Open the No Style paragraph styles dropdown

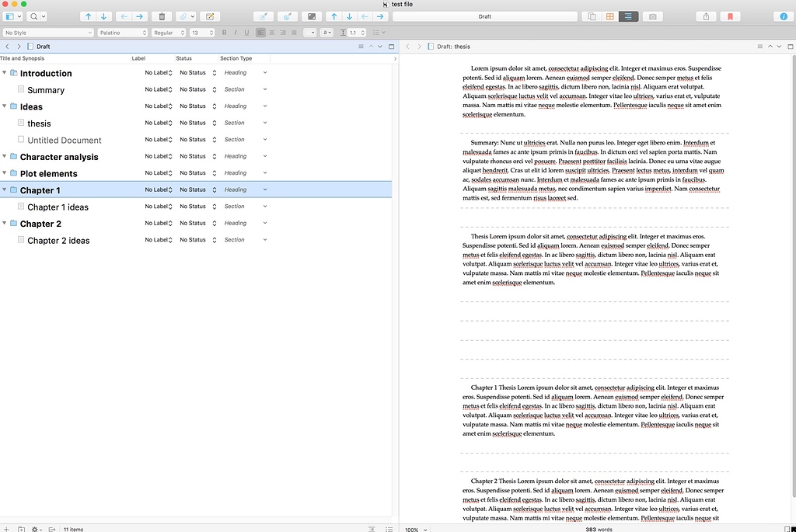tap(47, 32)
